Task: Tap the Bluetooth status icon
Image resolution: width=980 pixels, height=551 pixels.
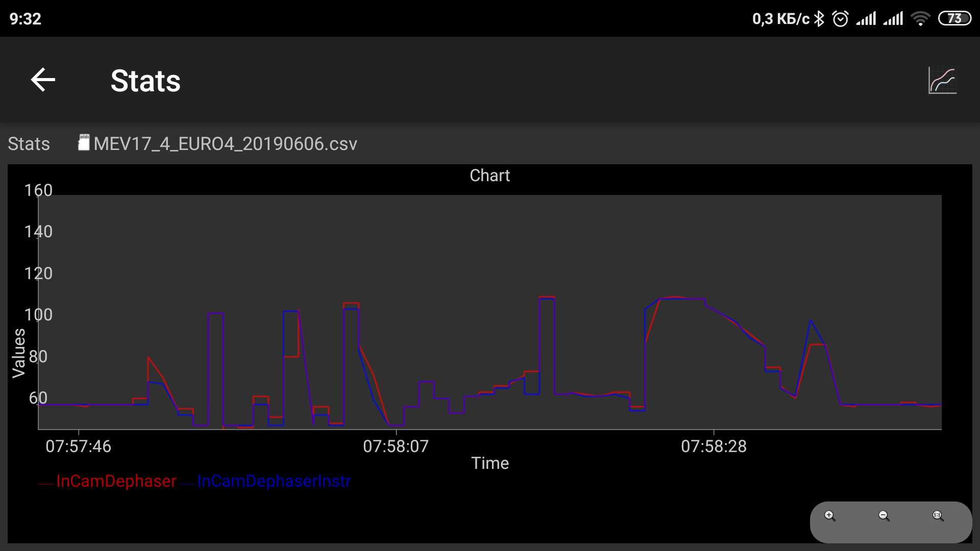Action: (819, 19)
